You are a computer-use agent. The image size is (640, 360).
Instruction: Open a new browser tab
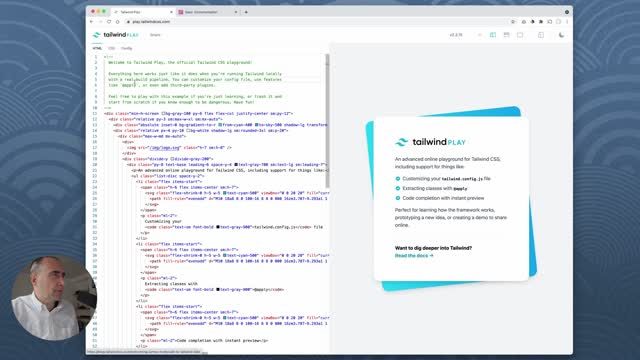246,12
